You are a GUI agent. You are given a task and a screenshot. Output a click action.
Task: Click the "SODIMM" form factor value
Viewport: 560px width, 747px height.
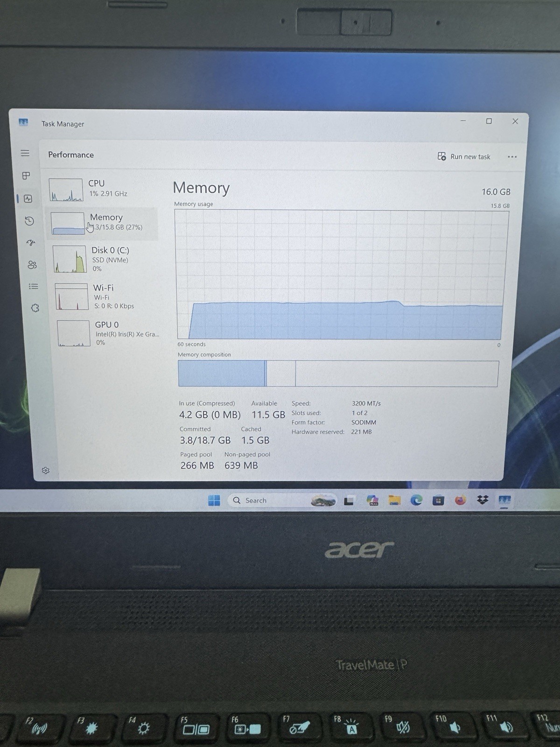pos(364,422)
